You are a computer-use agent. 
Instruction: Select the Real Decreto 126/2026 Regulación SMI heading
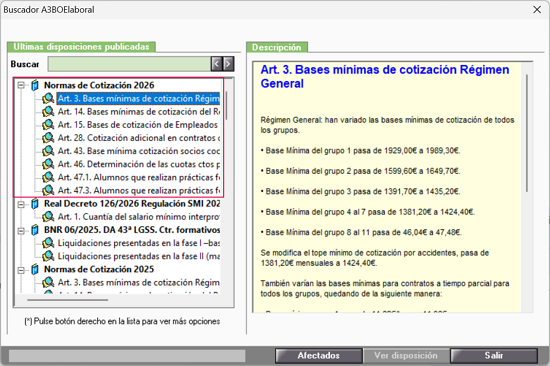(x=132, y=204)
